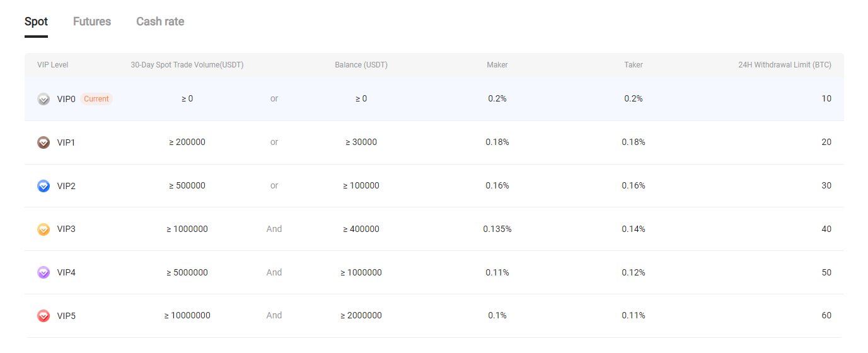Click the red VIP5 badge icon
The height and width of the screenshot is (353, 868).
(43, 316)
